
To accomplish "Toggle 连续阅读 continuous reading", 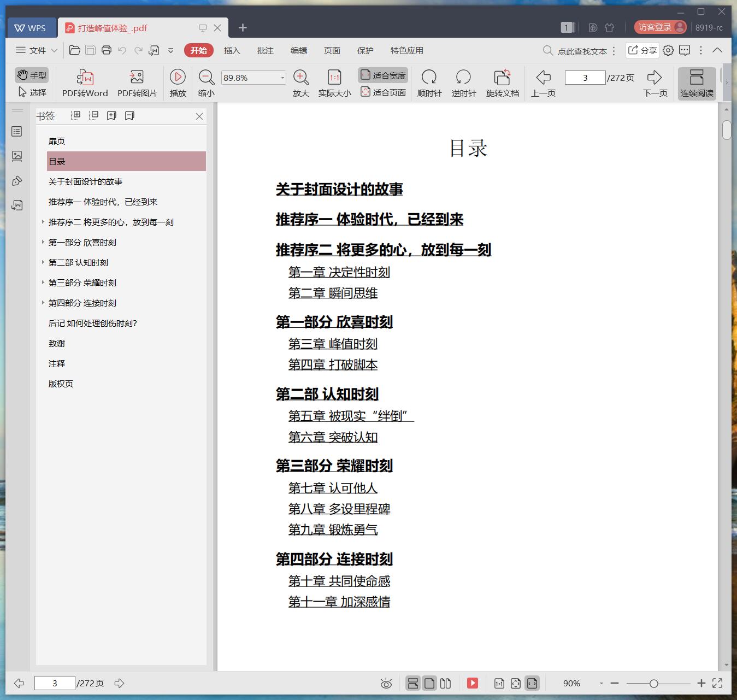I will pos(697,84).
